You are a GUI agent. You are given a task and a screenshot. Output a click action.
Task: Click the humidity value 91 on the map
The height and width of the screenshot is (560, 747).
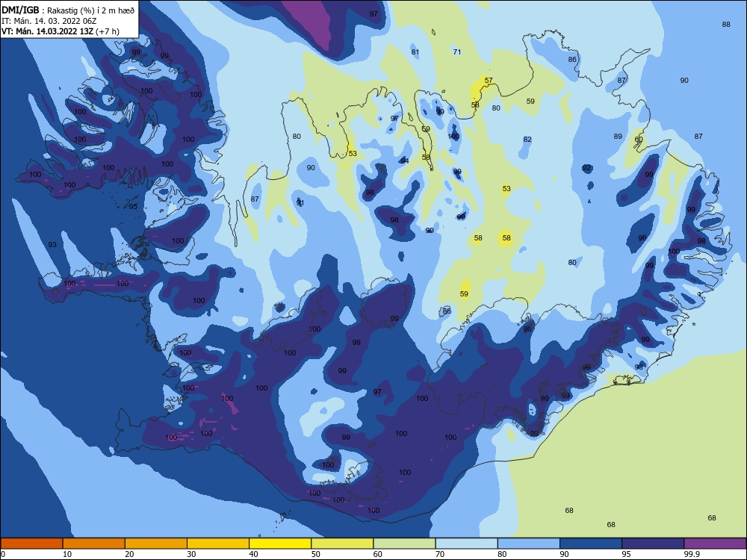[300, 203]
